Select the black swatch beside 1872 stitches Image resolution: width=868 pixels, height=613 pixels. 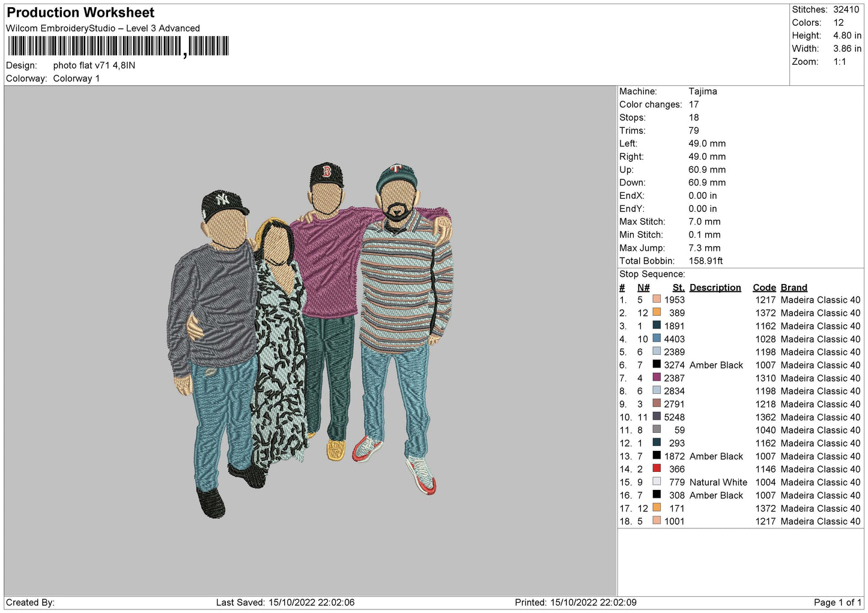pyautogui.click(x=657, y=456)
